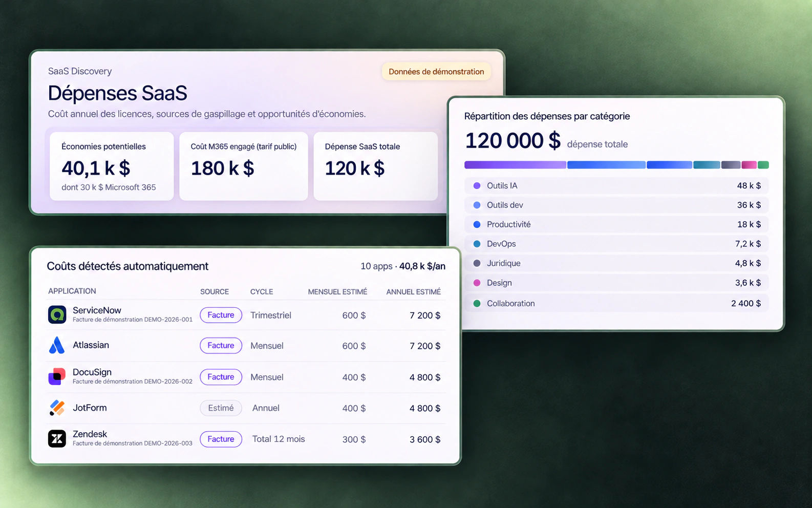Click the Facture badge for ServiceNow
Viewport: 812px width, 508px height.
tap(221, 315)
